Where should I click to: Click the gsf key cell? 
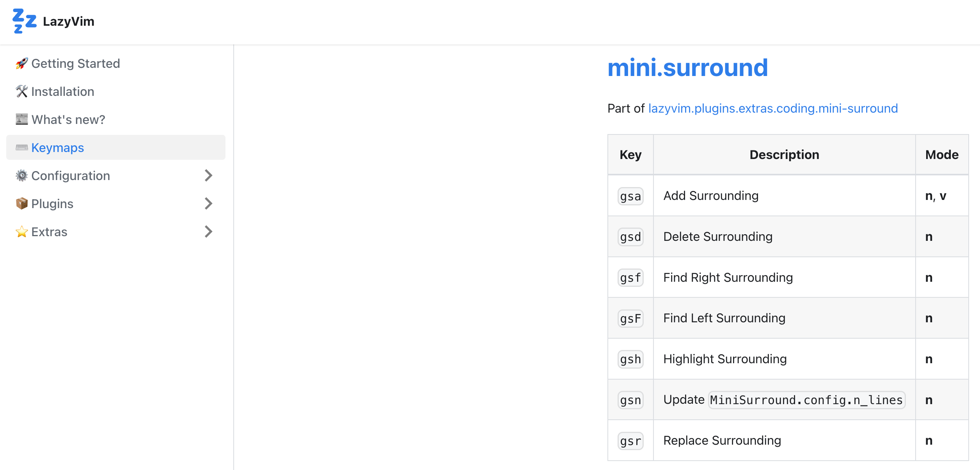click(630, 278)
